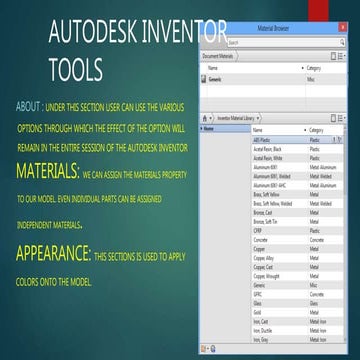The width and height of the screenshot is (360, 360).
Task: Select the Glass material name
Action: point(257,304)
